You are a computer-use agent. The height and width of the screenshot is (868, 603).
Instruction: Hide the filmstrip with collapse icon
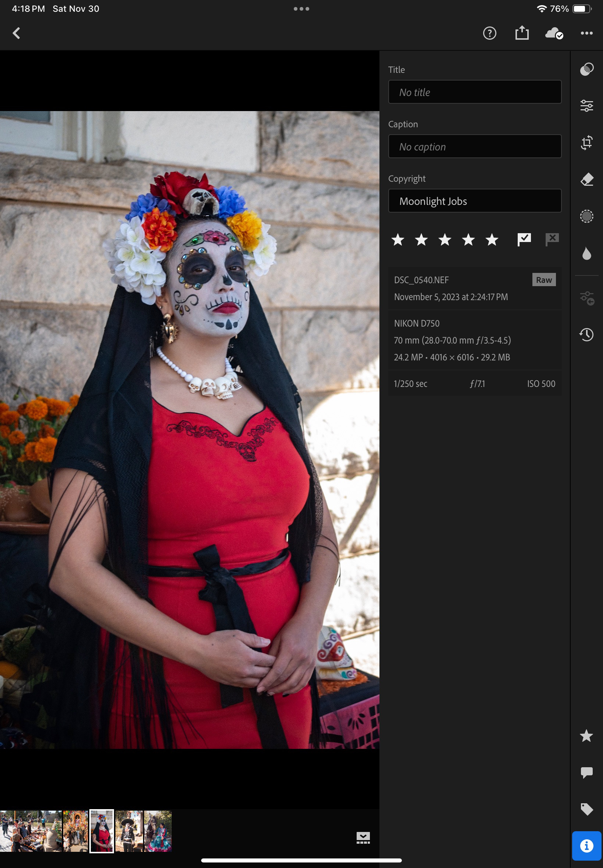tap(363, 838)
